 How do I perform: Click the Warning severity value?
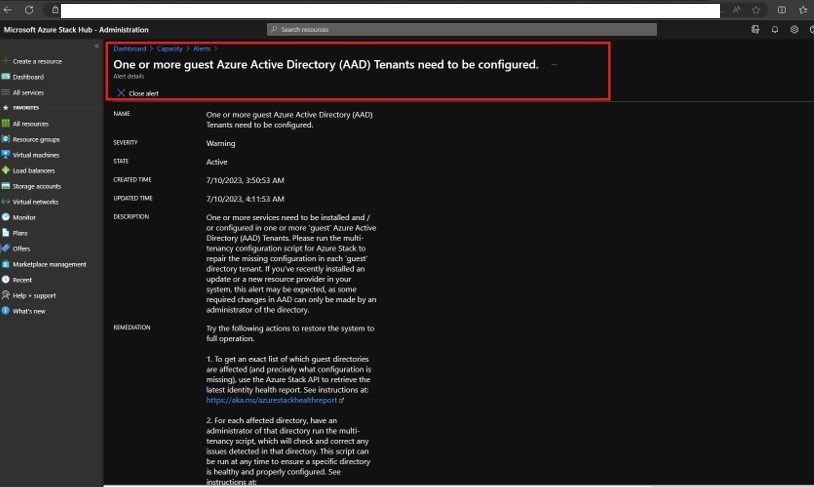221,143
